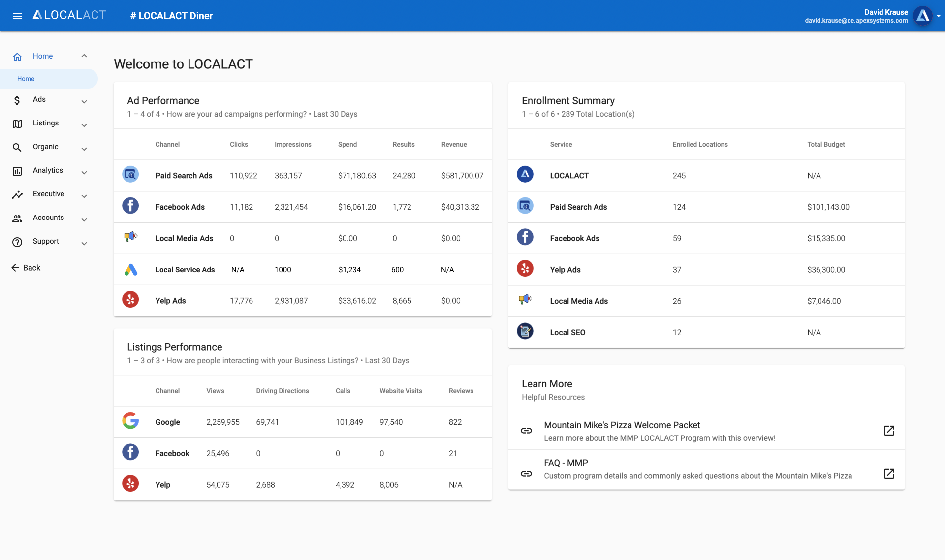Click Paid Search Ads icon in Enrollment Summary

pyautogui.click(x=525, y=206)
